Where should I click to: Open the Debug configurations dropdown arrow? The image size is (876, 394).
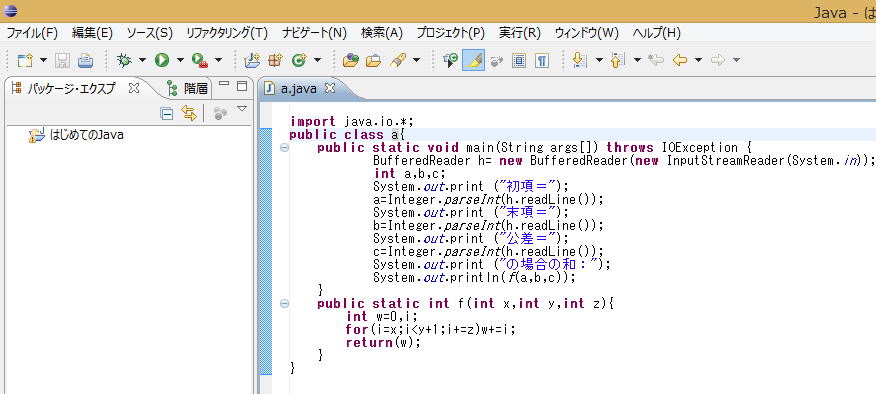coord(142,60)
